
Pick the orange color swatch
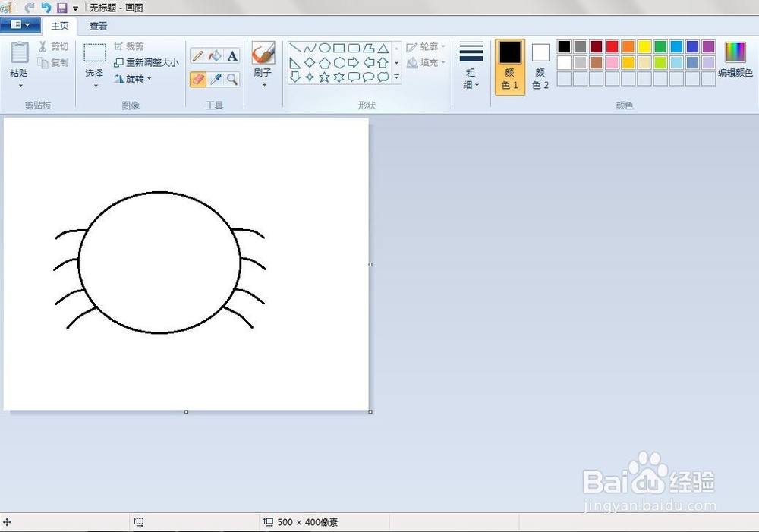click(x=628, y=46)
